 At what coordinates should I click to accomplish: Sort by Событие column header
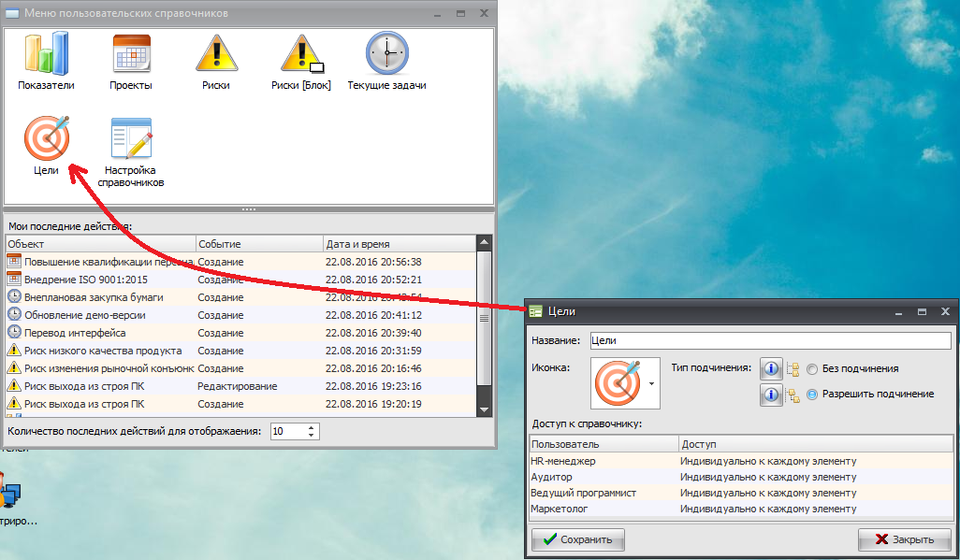[258, 244]
